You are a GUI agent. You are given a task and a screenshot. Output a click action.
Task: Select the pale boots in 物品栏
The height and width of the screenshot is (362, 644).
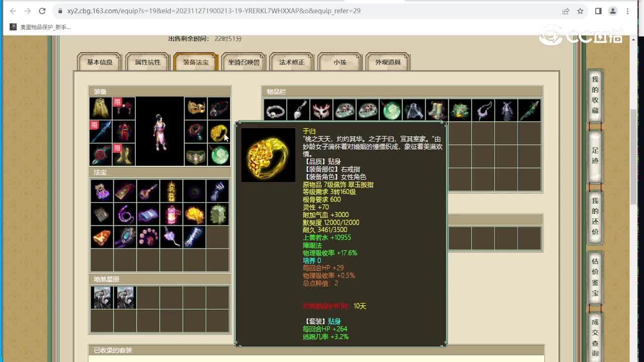[x=437, y=110]
